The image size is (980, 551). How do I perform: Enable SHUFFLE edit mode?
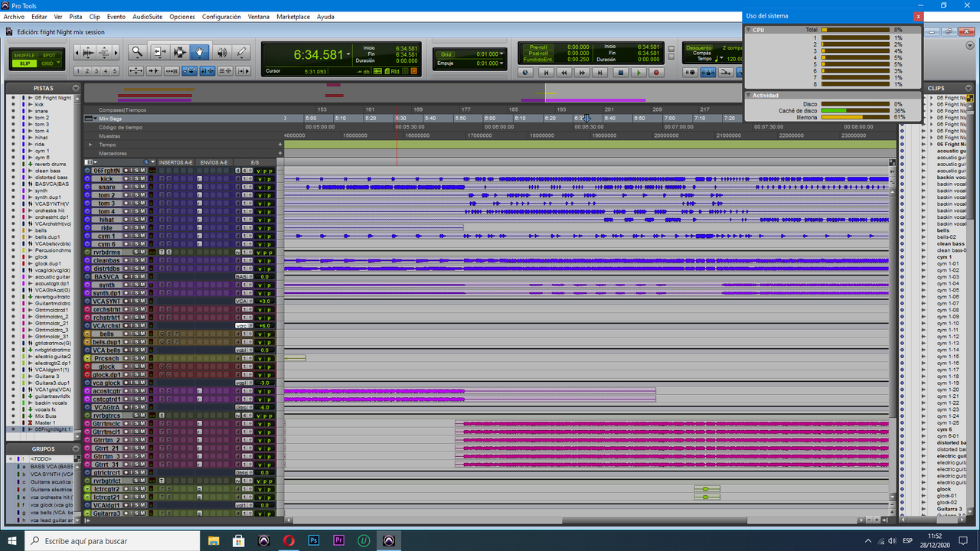pyautogui.click(x=24, y=55)
